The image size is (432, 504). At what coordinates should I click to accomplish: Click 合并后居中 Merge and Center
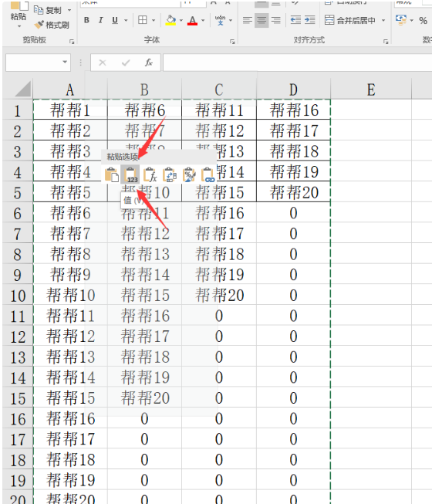[349, 20]
